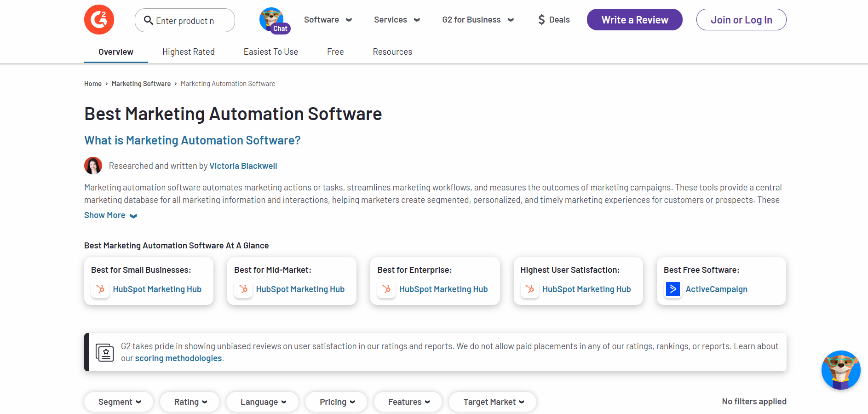Viewport: 868px width, 414px height.
Task: Click the search magnifier icon
Action: (x=148, y=20)
